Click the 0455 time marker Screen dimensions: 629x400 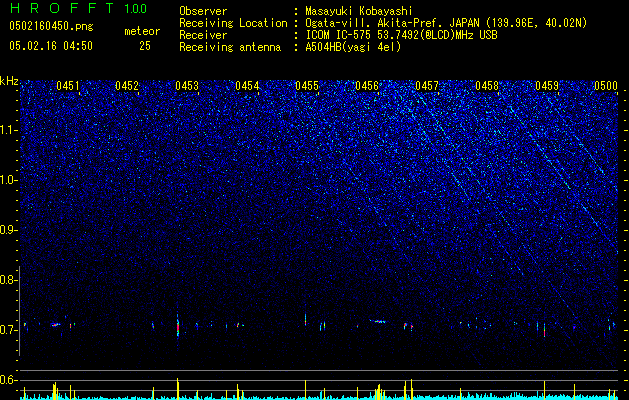307,86
